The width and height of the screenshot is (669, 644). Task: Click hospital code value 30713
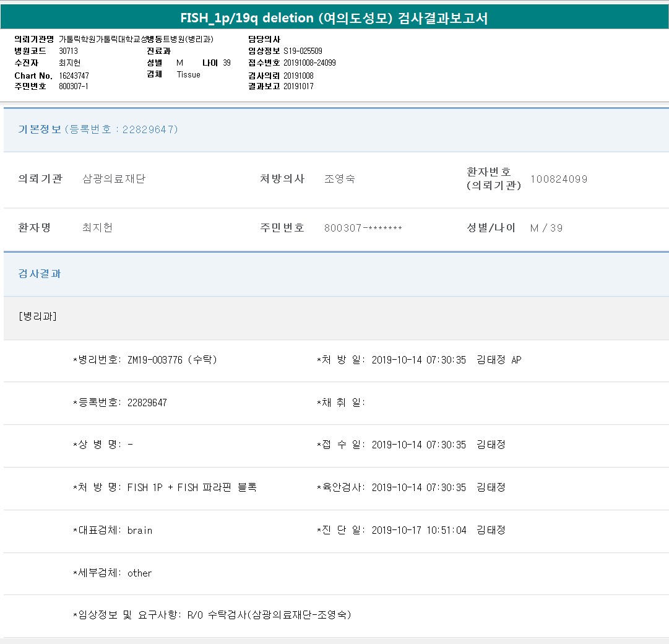click(68, 51)
